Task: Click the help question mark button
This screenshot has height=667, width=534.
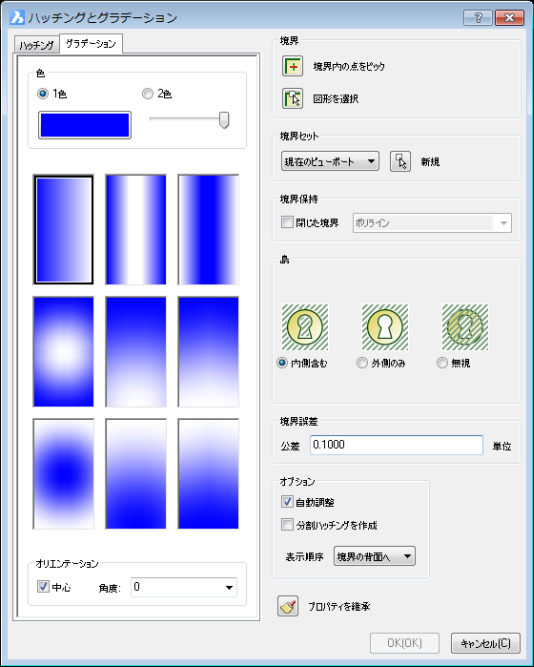Action: click(x=478, y=17)
